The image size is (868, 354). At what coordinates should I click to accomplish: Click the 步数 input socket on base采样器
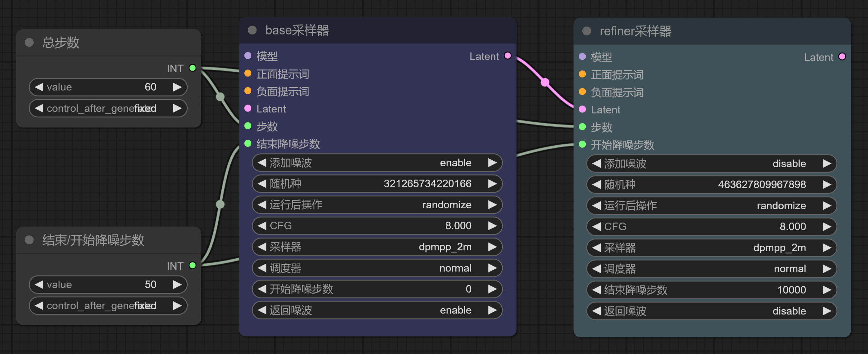pos(248,126)
